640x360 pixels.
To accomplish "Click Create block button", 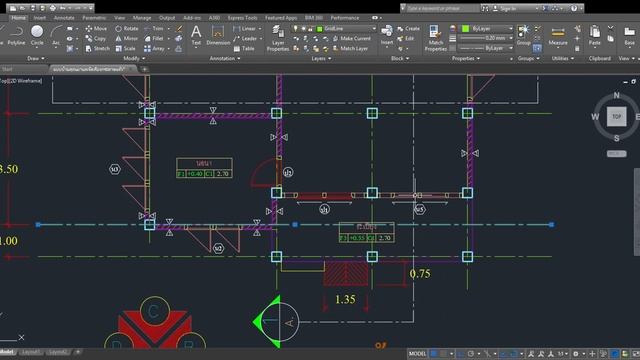I will tap(408, 29).
